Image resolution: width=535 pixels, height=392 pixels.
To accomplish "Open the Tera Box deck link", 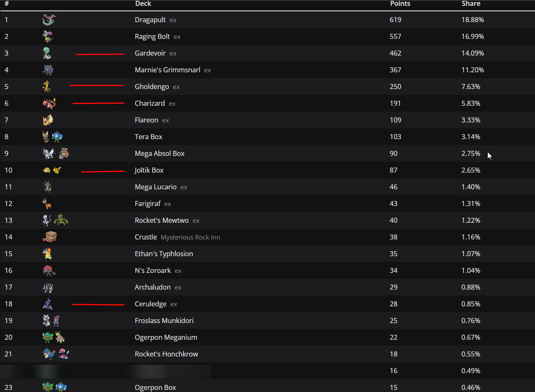I will click(x=148, y=137).
